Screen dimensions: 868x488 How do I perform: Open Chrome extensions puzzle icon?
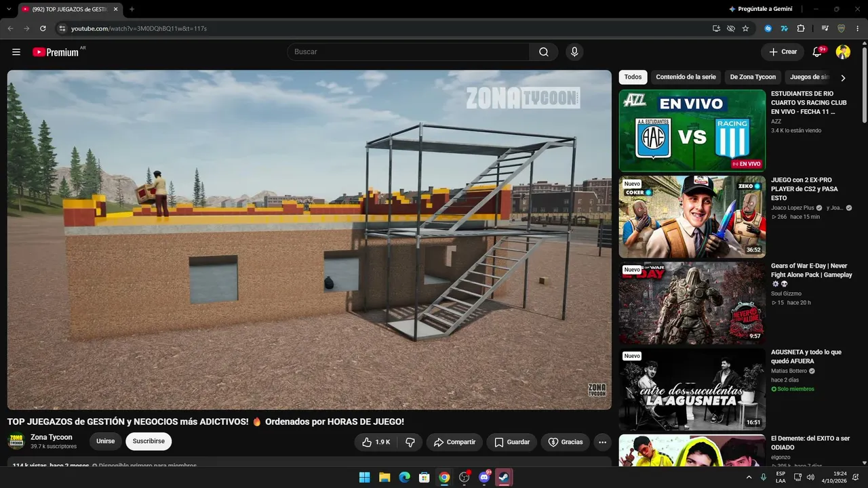click(801, 28)
